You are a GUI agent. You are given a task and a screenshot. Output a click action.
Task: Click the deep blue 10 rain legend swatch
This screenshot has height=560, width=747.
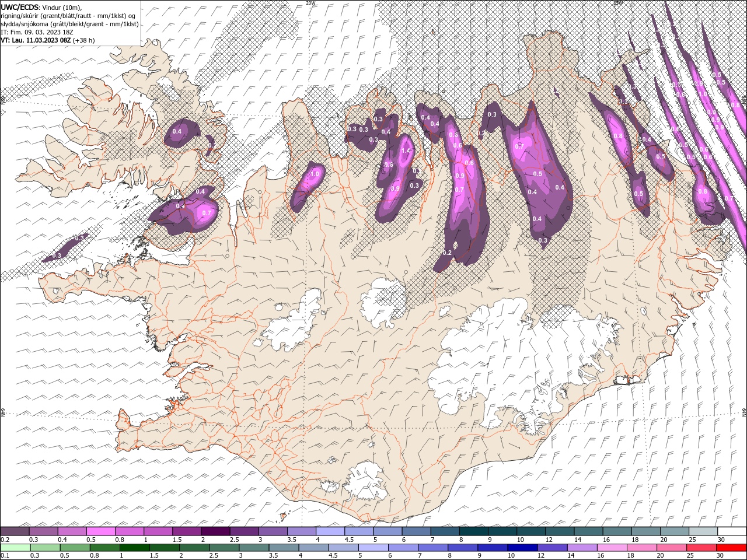pos(522,548)
